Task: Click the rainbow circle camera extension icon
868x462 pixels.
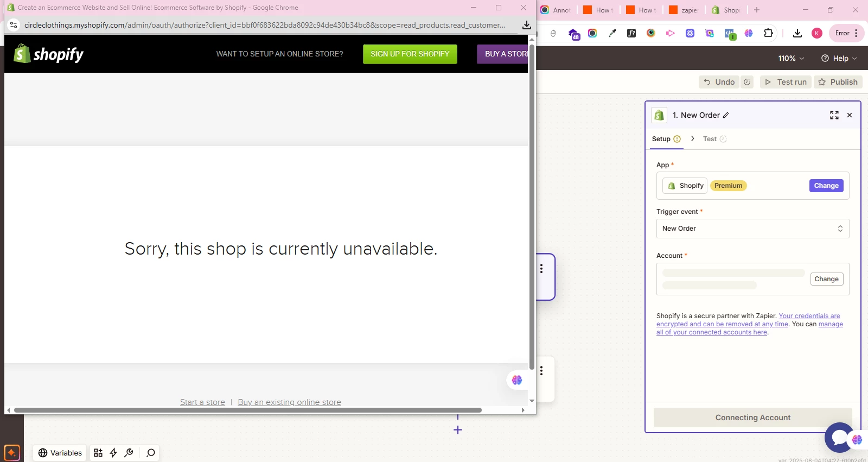Action: click(592, 33)
